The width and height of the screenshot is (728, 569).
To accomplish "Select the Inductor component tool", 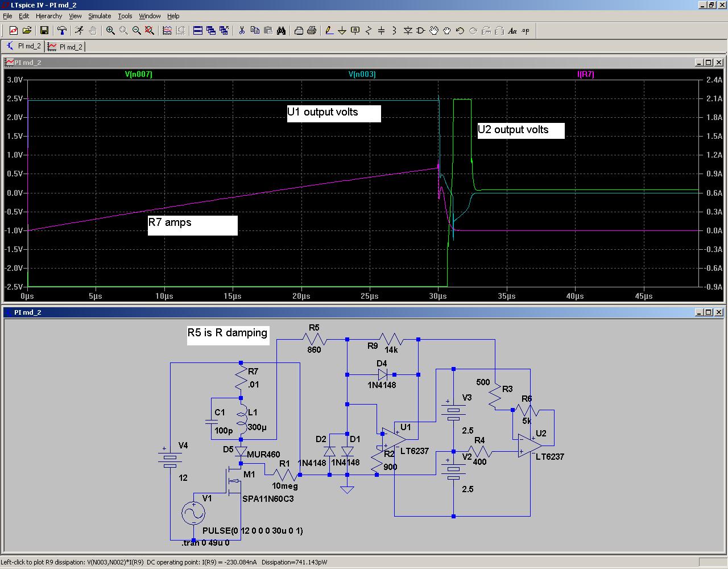I will pyautogui.click(x=395, y=31).
